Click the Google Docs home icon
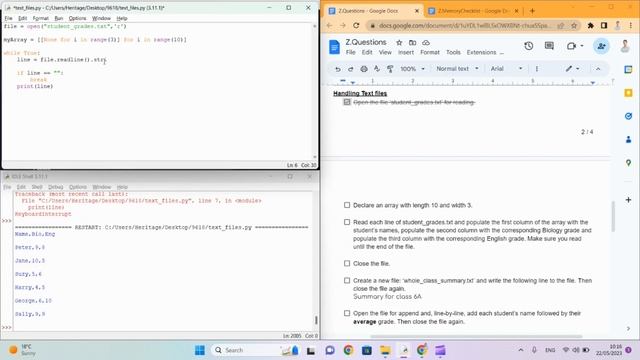 pyautogui.click(x=334, y=47)
